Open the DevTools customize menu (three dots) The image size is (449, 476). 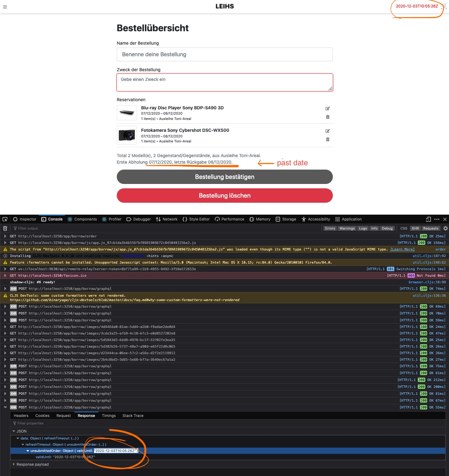437,219
